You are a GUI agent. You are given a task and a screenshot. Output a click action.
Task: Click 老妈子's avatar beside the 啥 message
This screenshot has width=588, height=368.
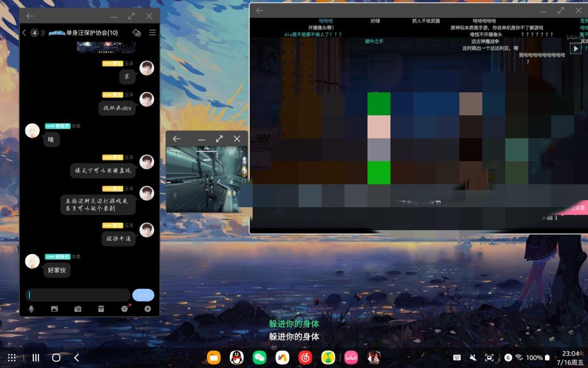point(32,130)
